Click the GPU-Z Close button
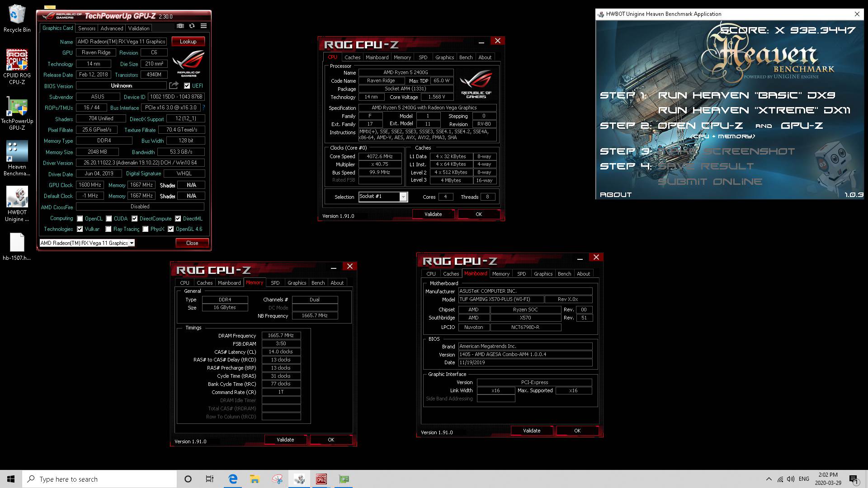Image resolution: width=868 pixels, height=488 pixels. tap(192, 243)
